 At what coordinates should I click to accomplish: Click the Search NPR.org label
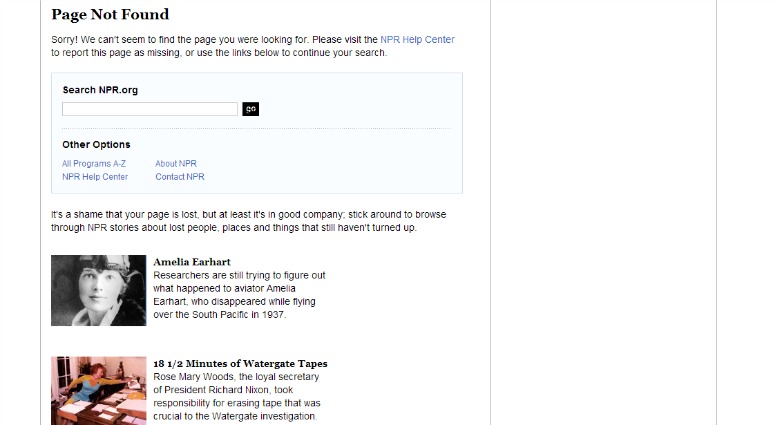(100, 90)
